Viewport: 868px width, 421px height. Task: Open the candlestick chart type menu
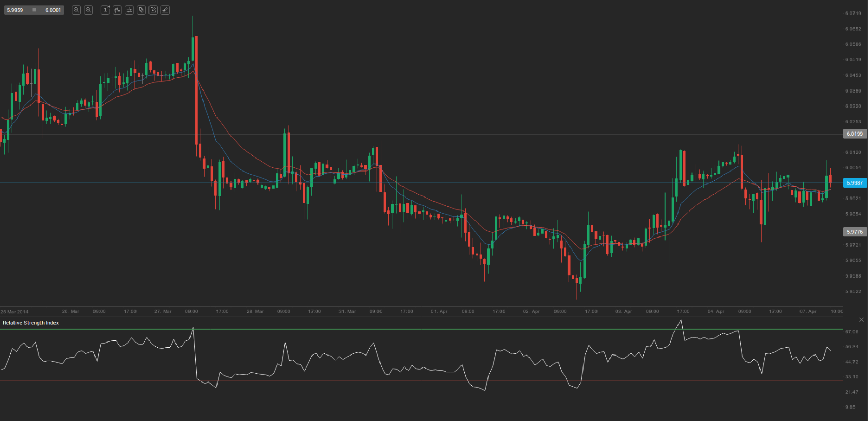[x=117, y=10]
